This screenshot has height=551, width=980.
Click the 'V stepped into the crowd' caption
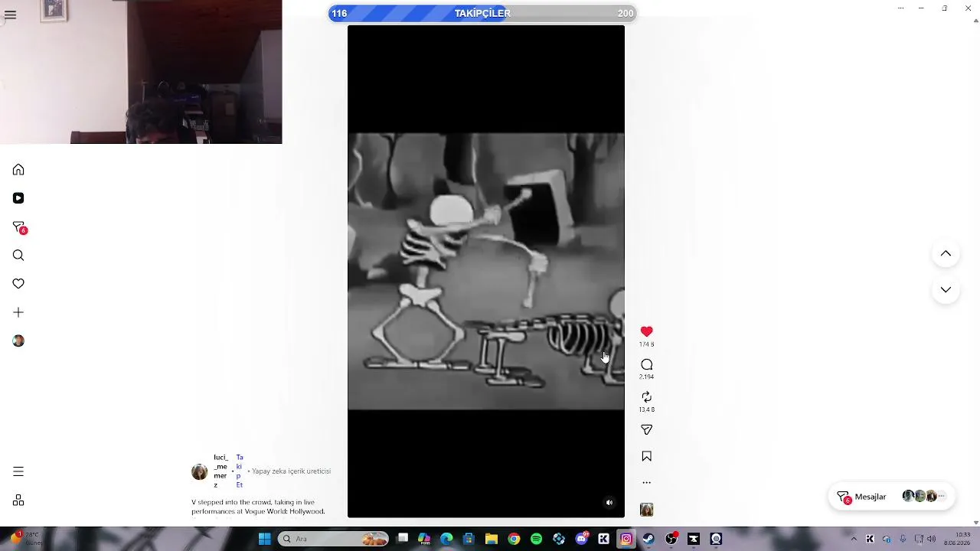pos(258,507)
